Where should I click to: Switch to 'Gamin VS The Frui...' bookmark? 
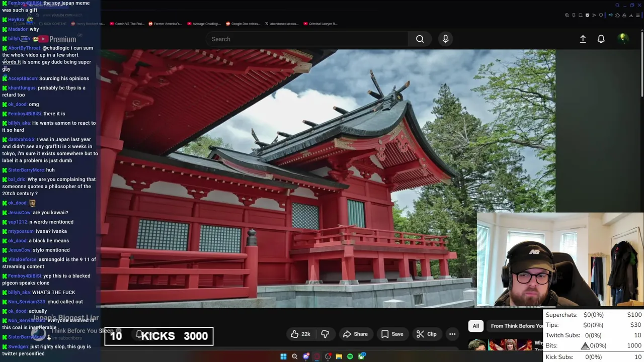pos(127,24)
